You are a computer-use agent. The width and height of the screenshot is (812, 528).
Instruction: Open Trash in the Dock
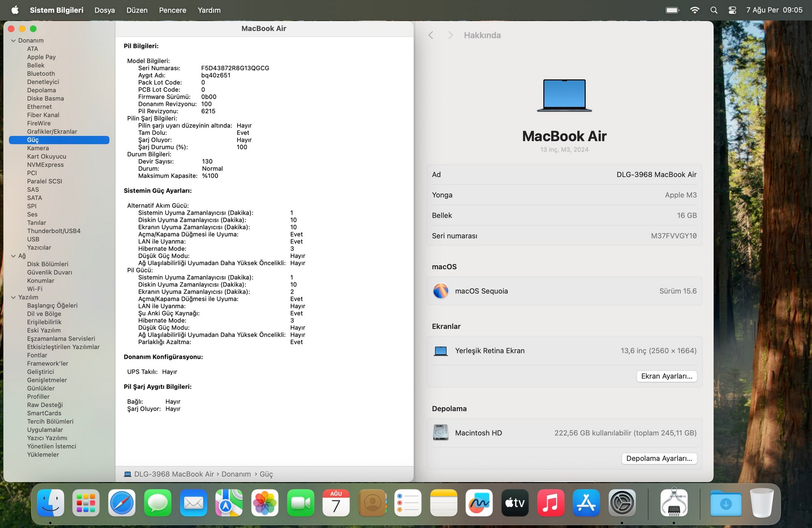pos(762,503)
